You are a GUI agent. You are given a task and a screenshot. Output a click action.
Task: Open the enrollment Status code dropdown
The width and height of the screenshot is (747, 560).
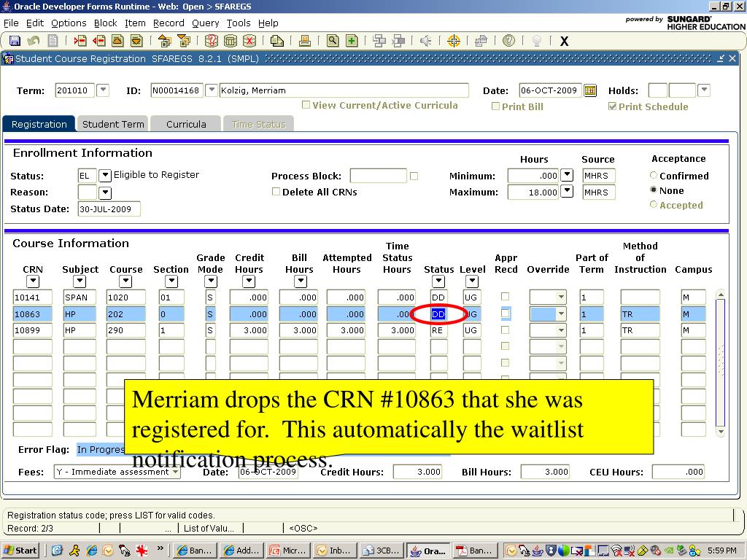click(x=105, y=175)
